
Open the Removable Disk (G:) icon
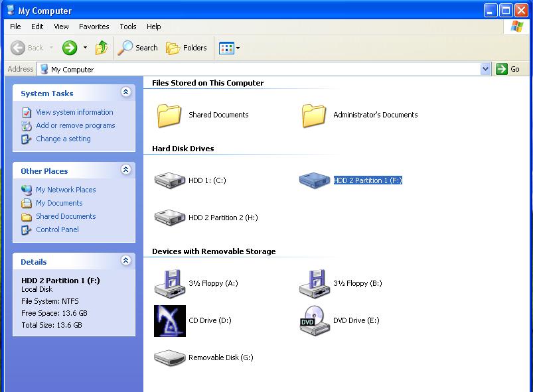[x=169, y=358]
